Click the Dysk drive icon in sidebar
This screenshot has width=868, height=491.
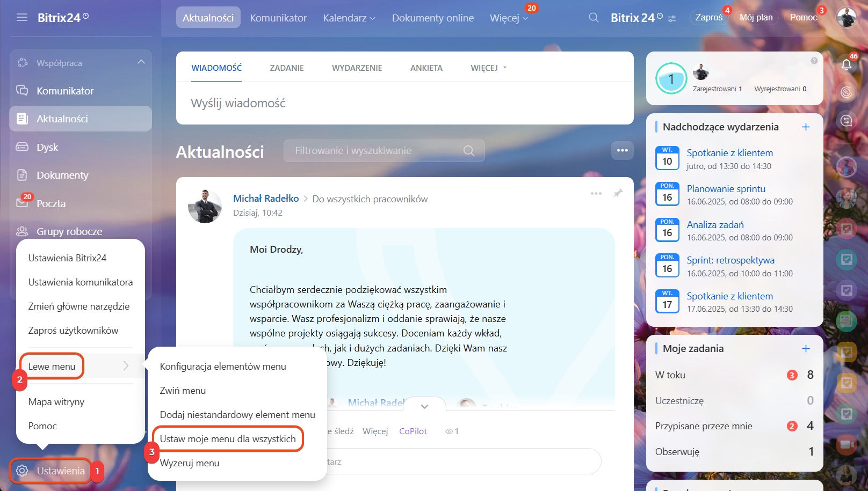pyautogui.click(x=22, y=147)
